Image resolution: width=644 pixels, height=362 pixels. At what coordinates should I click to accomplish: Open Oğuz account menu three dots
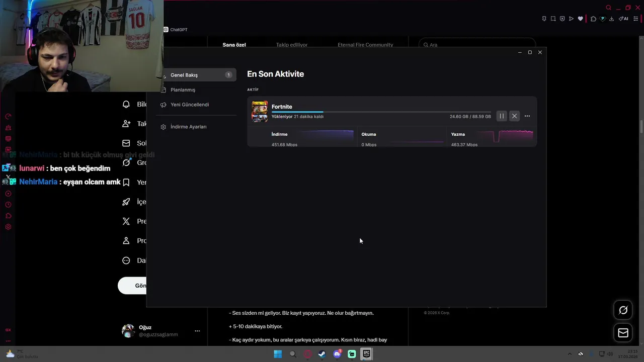(x=197, y=331)
